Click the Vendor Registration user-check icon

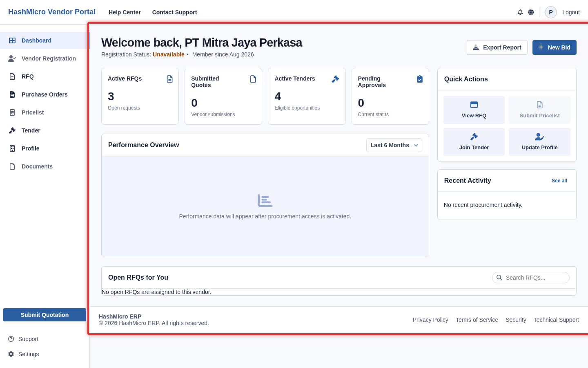coord(12,58)
